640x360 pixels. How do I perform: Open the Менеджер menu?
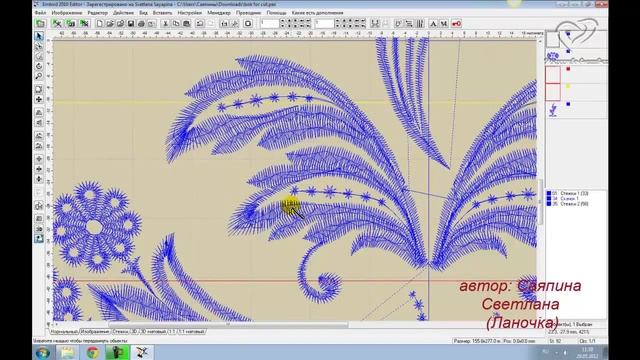click(219, 13)
